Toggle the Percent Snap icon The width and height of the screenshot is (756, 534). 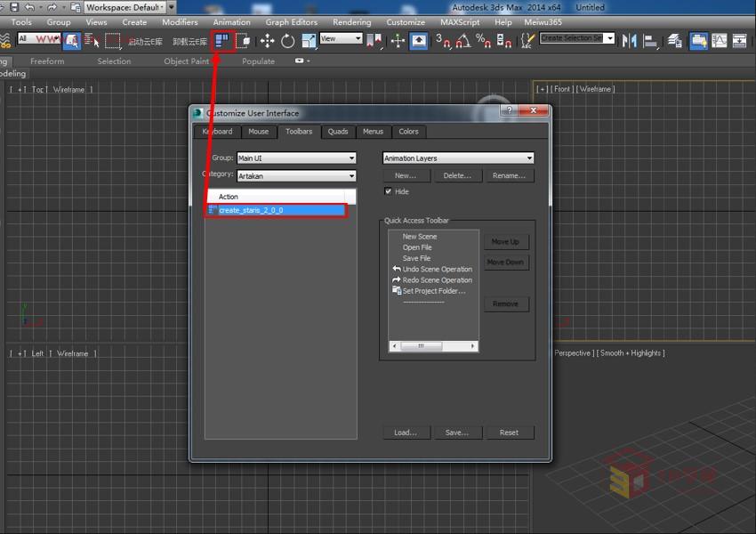click(483, 41)
